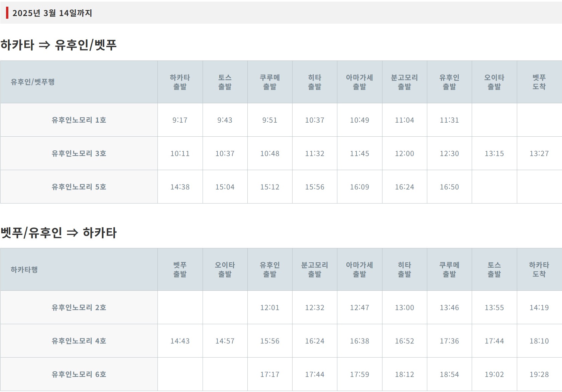Click the '하카타 ⇒ 유후인/벳푸' section title
The height and width of the screenshot is (392, 562).
pyautogui.click(x=59, y=45)
